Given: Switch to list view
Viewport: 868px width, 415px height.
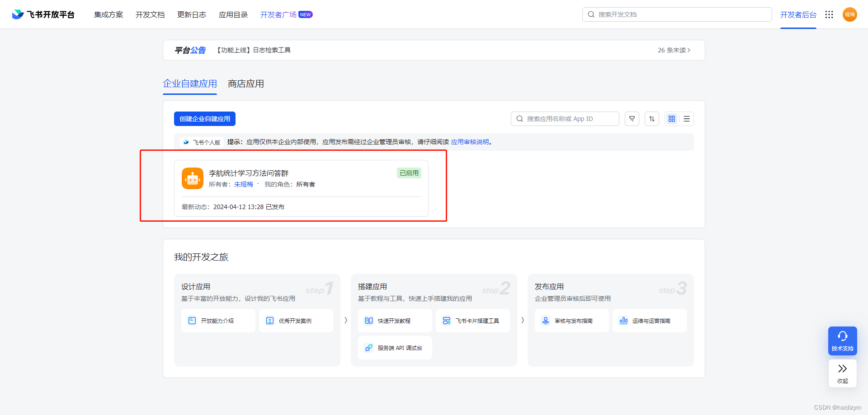Looking at the screenshot, I should (x=687, y=119).
